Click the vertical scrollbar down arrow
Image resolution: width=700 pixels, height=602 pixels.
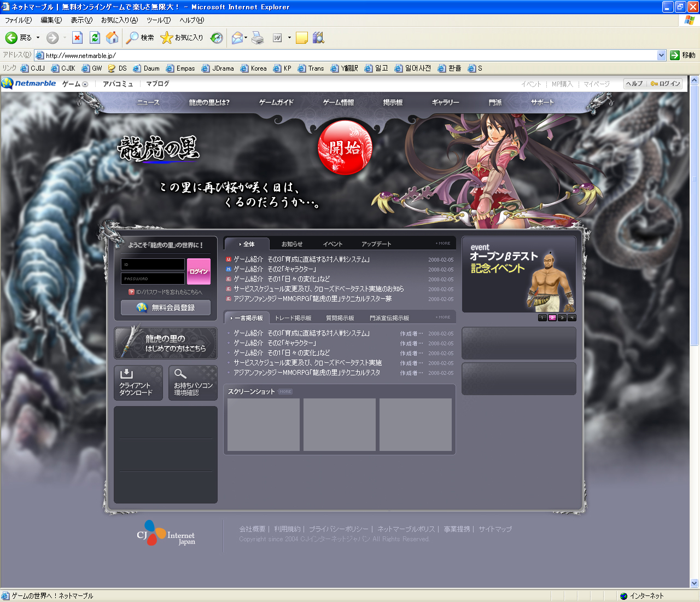coord(695,583)
